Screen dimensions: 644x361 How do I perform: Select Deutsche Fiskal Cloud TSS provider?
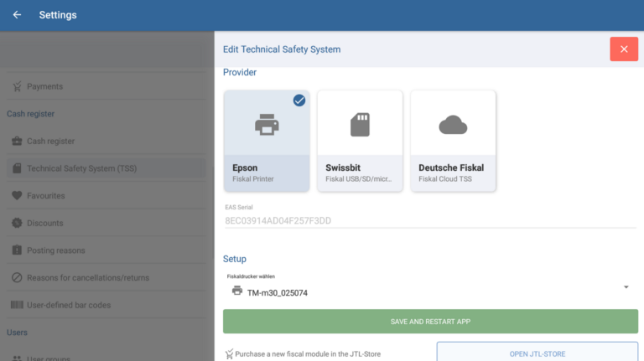point(453,172)
